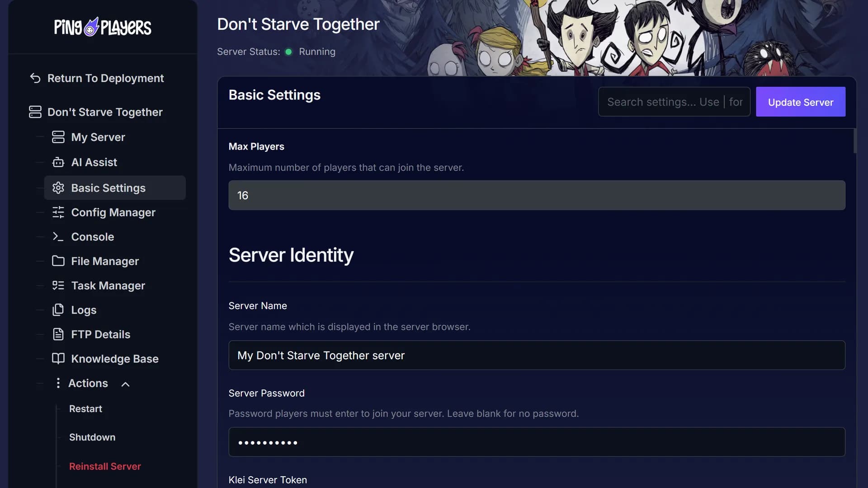Open the My Server page
The height and width of the screenshot is (488, 868).
pyautogui.click(x=98, y=137)
